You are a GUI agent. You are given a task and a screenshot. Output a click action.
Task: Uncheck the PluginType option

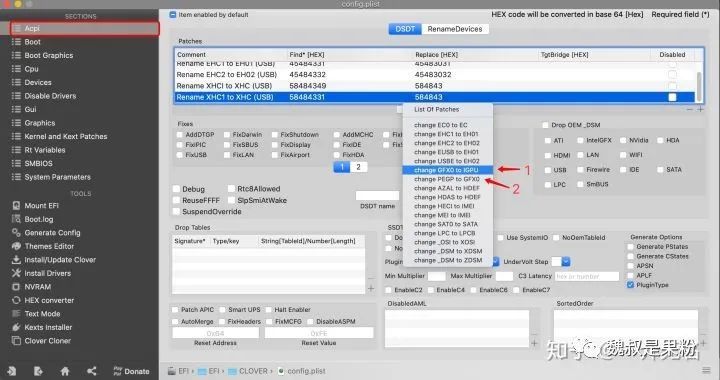click(x=630, y=285)
